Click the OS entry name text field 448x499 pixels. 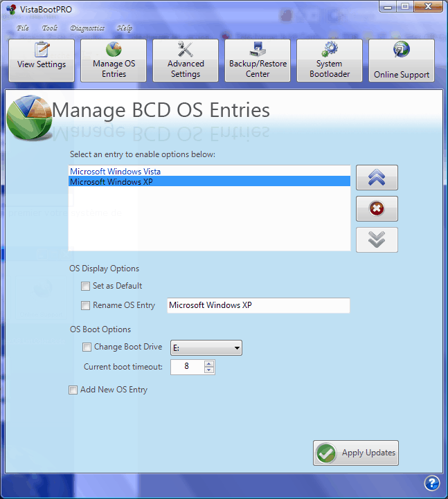pos(258,305)
